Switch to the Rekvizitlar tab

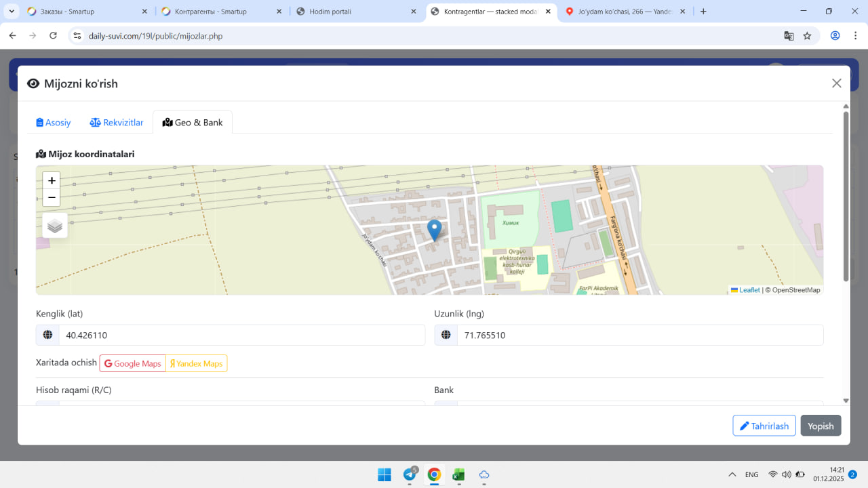(x=117, y=123)
